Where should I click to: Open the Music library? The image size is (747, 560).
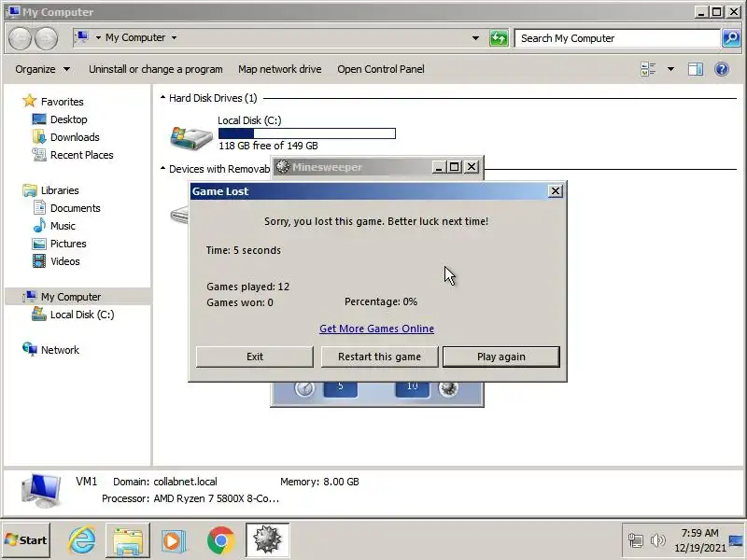point(63,226)
